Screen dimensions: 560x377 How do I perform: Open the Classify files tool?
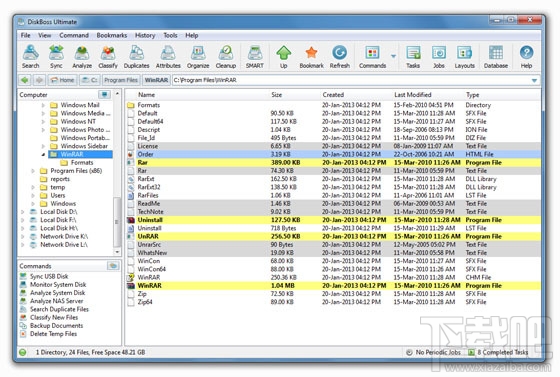click(x=108, y=57)
